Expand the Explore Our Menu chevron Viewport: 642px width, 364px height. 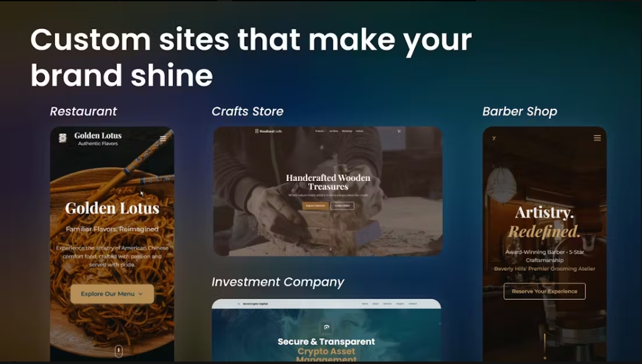pyautogui.click(x=141, y=294)
